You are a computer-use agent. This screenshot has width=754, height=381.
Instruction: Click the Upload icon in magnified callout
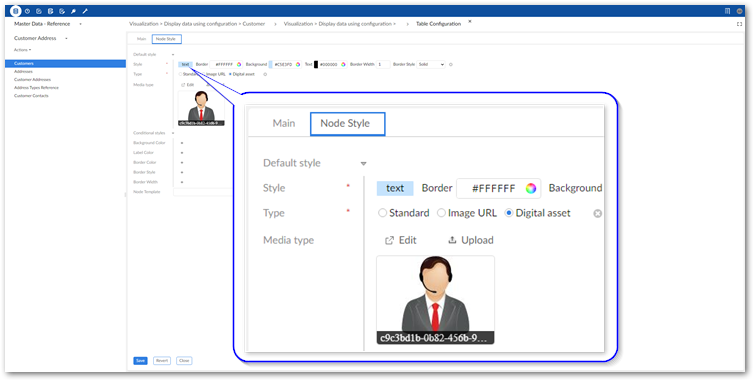coord(452,240)
